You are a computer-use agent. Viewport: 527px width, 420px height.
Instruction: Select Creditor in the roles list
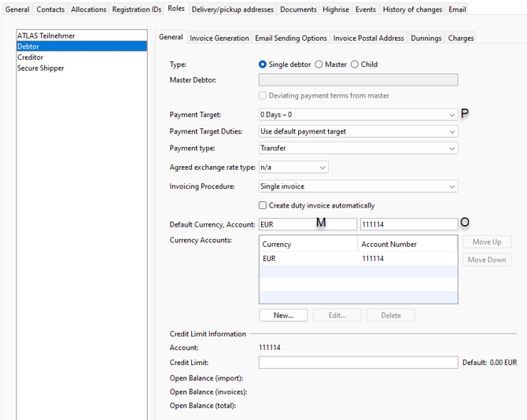point(31,57)
